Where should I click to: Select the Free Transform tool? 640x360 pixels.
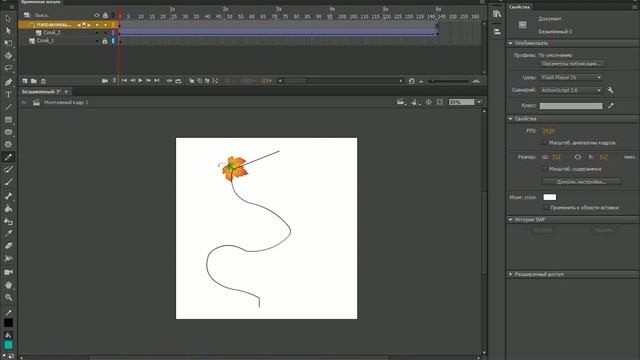(x=8, y=43)
